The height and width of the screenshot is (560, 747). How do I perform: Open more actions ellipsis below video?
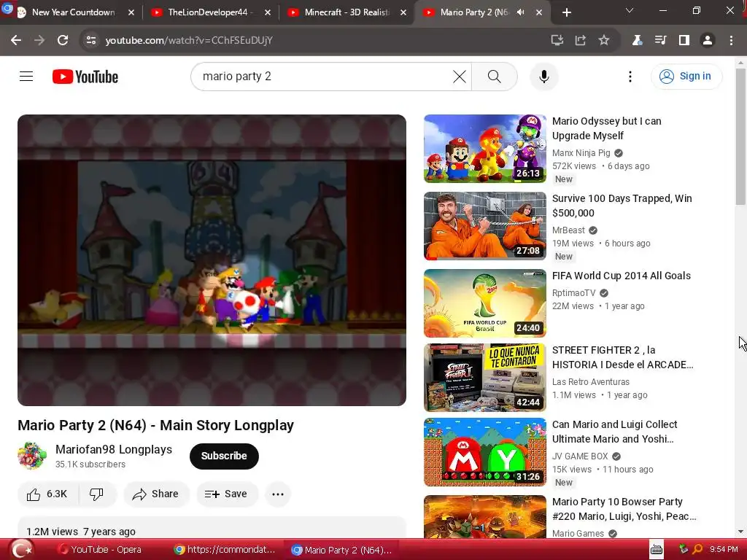coord(278,494)
